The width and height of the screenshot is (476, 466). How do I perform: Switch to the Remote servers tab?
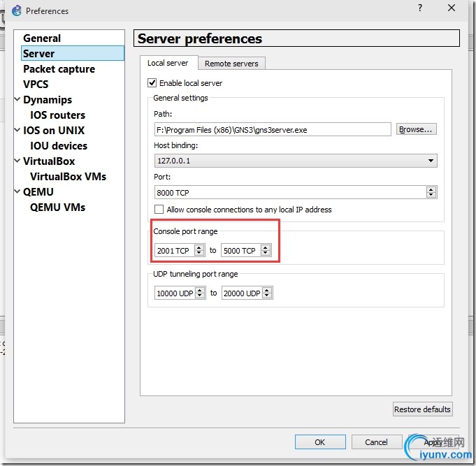231,64
